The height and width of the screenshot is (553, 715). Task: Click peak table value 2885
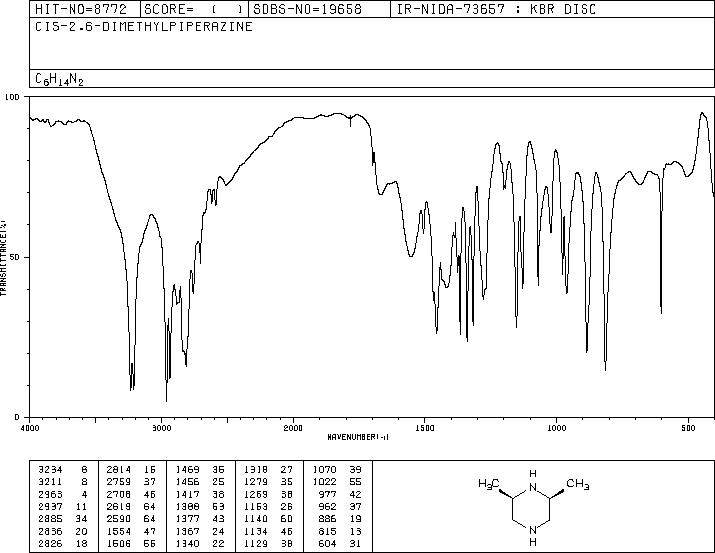point(50,519)
